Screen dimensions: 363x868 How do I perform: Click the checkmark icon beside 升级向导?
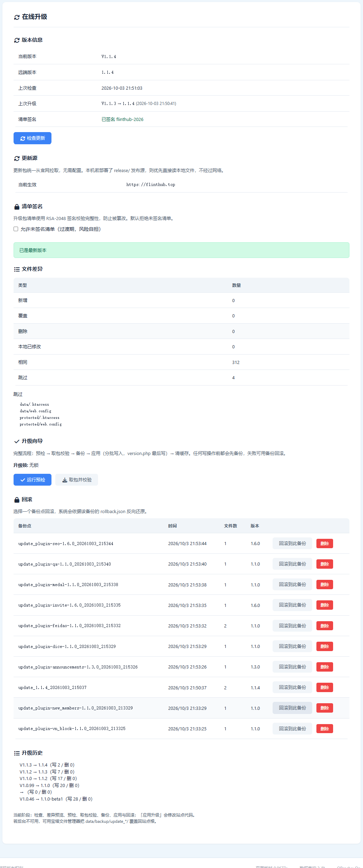click(x=17, y=441)
